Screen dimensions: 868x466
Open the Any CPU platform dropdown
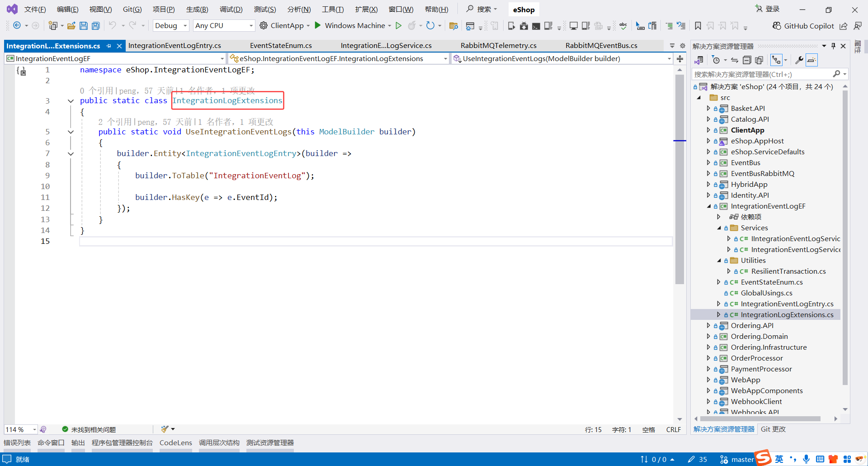coord(224,26)
